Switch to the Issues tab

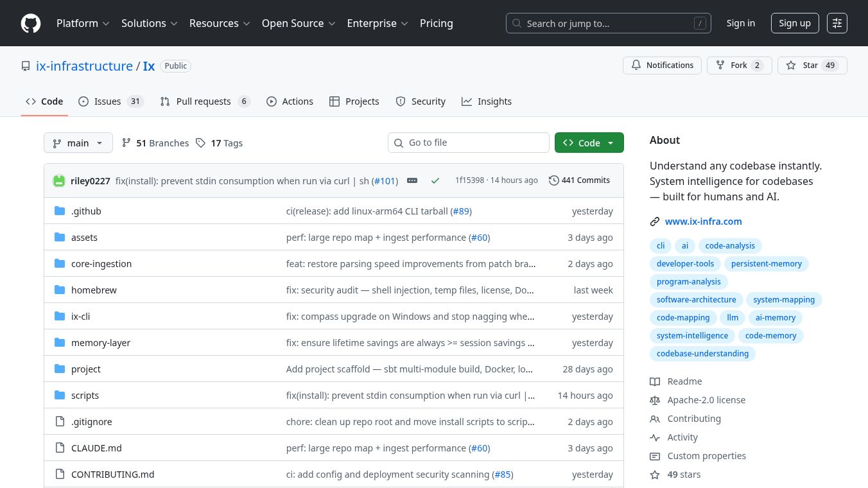tap(108, 101)
